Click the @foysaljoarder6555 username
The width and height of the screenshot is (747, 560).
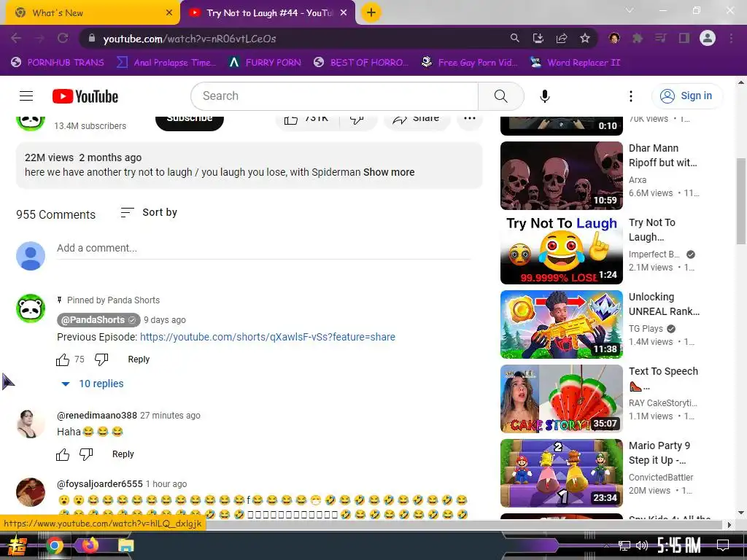pyautogui.click(x=99, y=484)
